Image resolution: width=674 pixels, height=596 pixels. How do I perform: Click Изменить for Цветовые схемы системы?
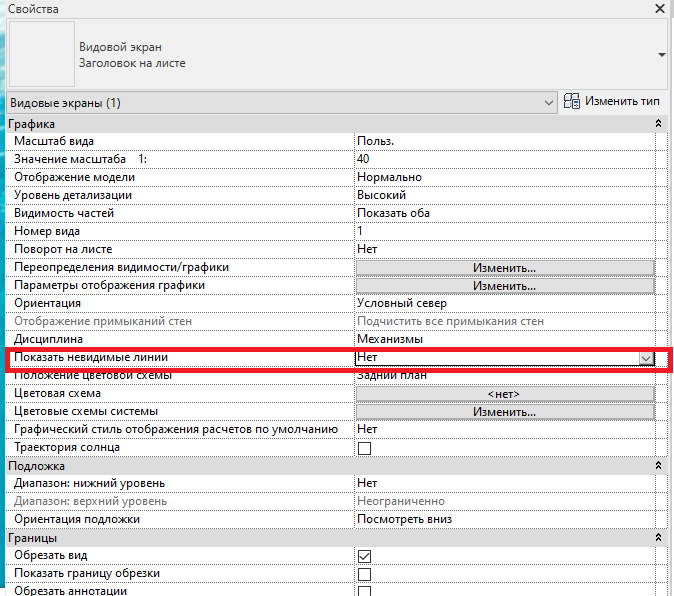[505, 412]
